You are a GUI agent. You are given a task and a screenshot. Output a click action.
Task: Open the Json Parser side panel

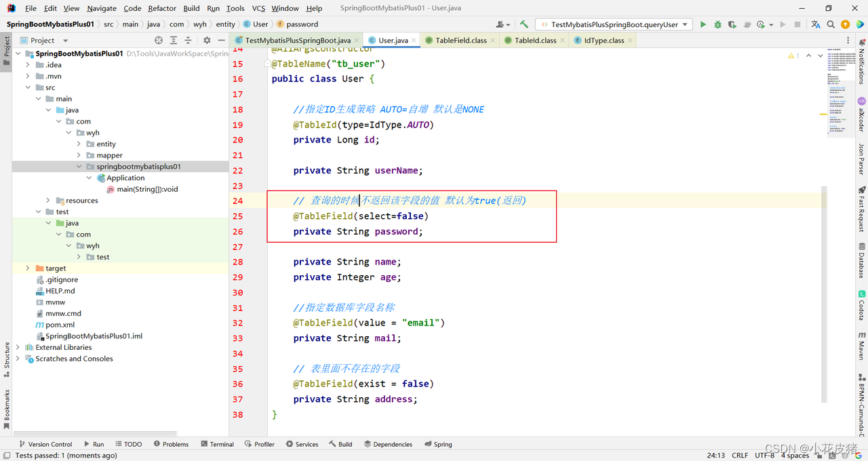[862, 159]
